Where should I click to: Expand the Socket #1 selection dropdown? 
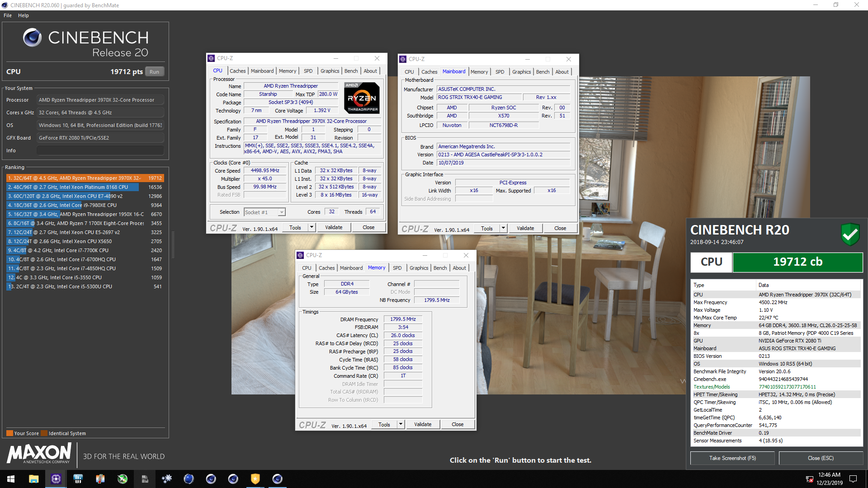282,212
